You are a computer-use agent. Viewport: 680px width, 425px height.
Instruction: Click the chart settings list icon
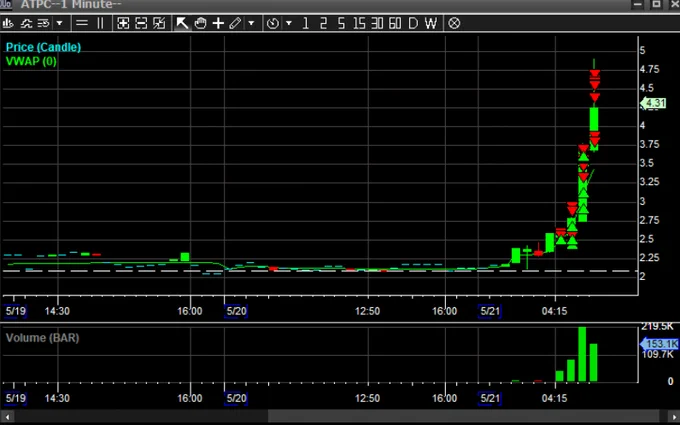point(43,23)
